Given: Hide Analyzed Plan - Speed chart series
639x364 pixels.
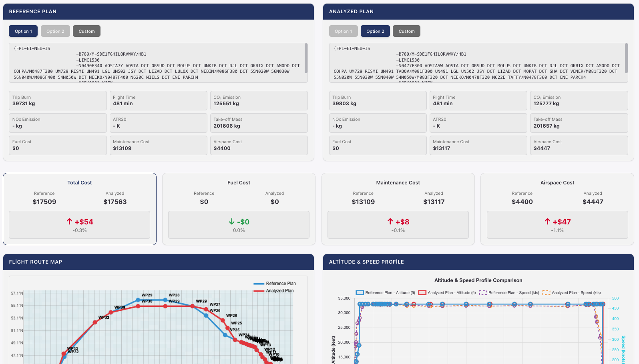Looking at the screenshot, I should (x=546, y=293).
